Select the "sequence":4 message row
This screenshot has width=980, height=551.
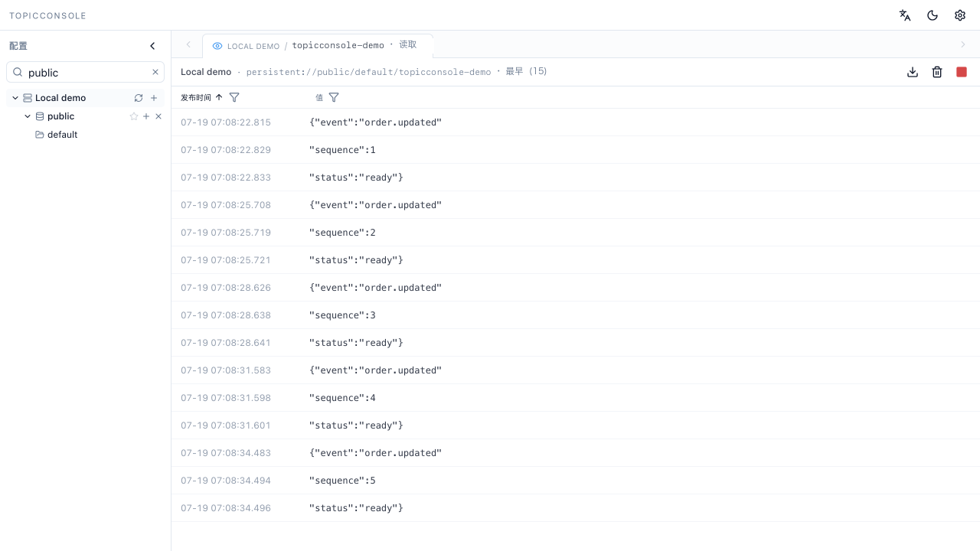576,398
